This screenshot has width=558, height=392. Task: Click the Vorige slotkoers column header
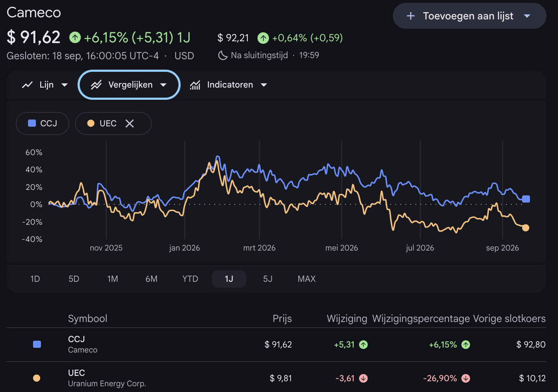point(509,318)
